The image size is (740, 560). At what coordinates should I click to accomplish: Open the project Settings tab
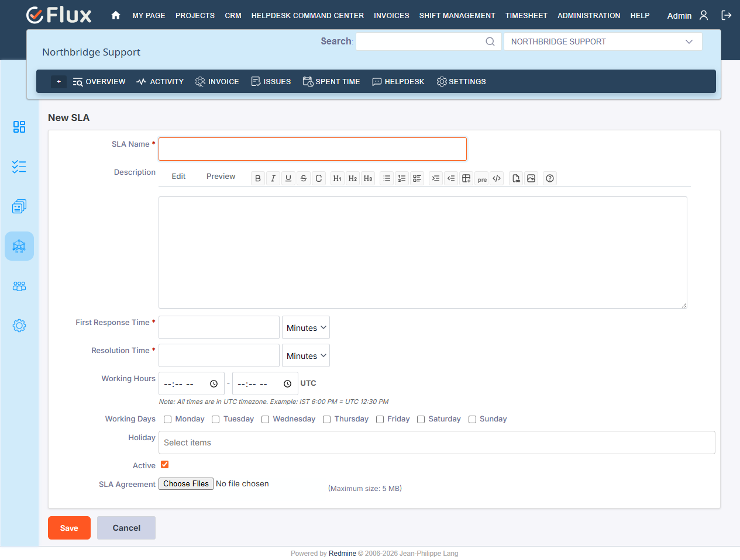461,82
